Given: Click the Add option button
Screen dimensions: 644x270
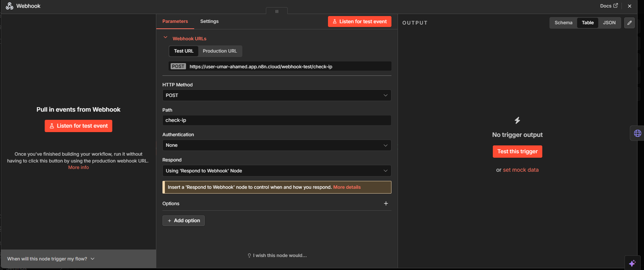Looking at the screenshot, I should coord(184,221).
